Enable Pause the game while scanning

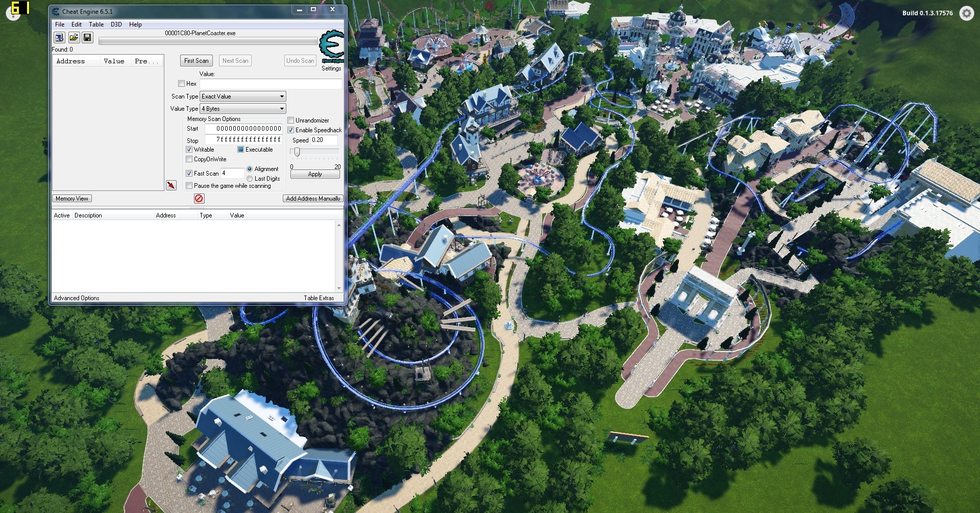(189, 186)
